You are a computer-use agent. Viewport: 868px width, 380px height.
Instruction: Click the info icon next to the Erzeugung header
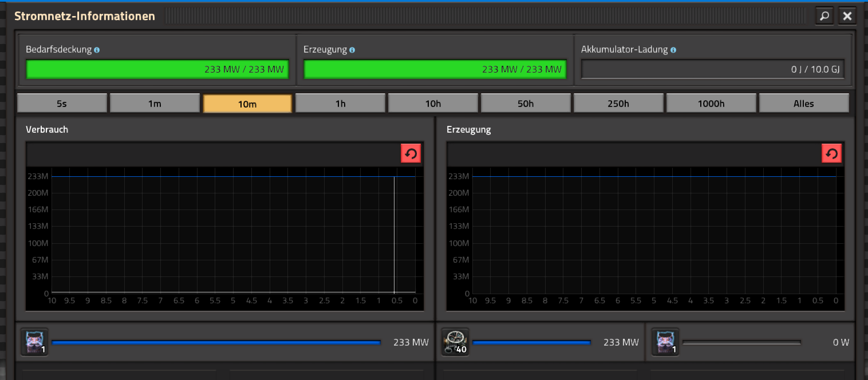[x=352, y=50]
